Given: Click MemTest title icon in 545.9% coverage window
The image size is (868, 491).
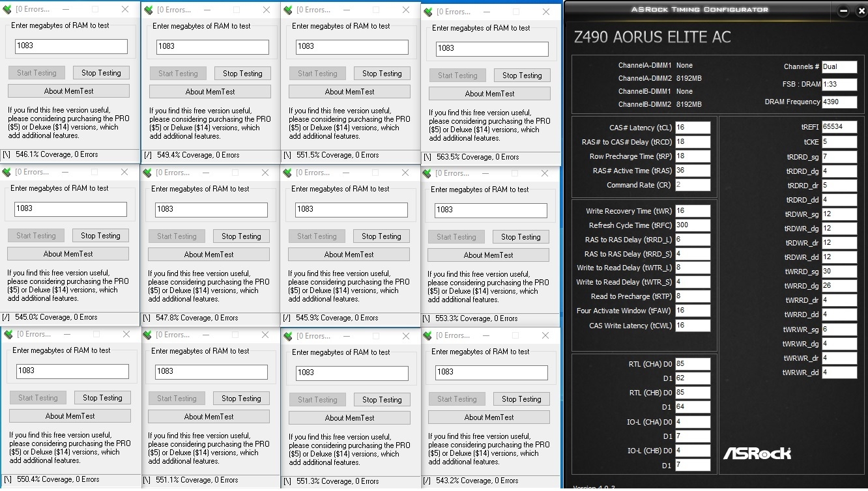Looking at the screenshot, I should click(x=287, y=173).
